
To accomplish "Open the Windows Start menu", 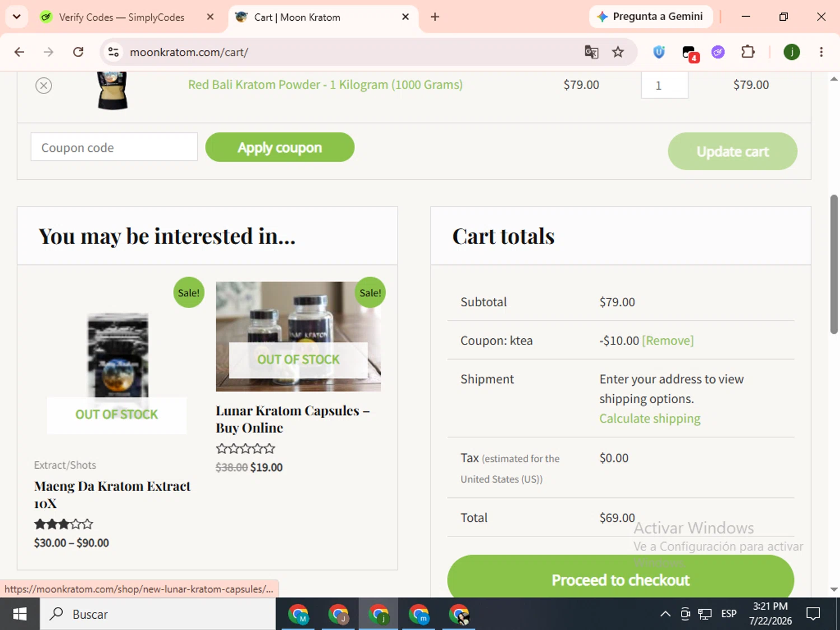I will 20,614.
